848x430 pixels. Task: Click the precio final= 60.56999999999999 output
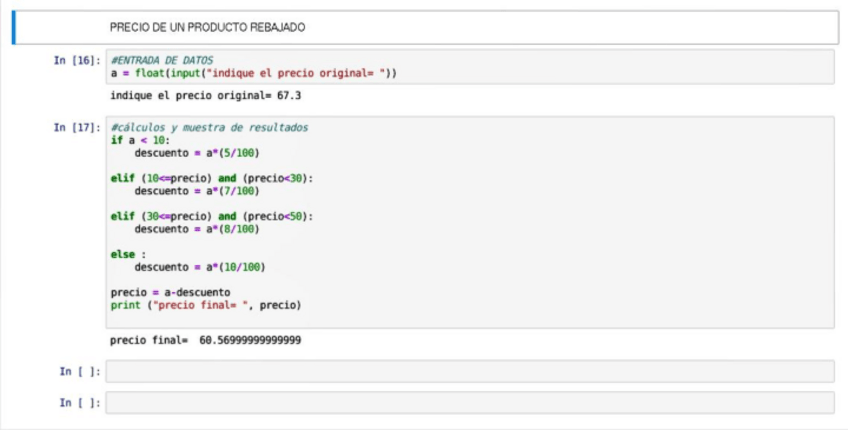point(205,340)
